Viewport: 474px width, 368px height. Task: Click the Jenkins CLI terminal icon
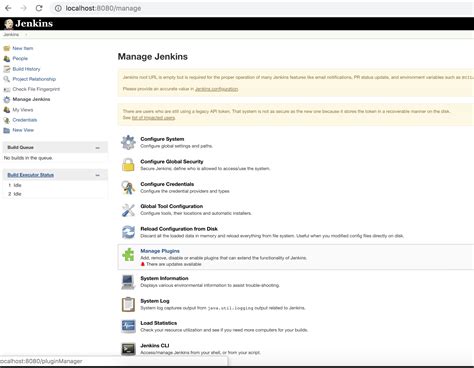click(128, 349)
